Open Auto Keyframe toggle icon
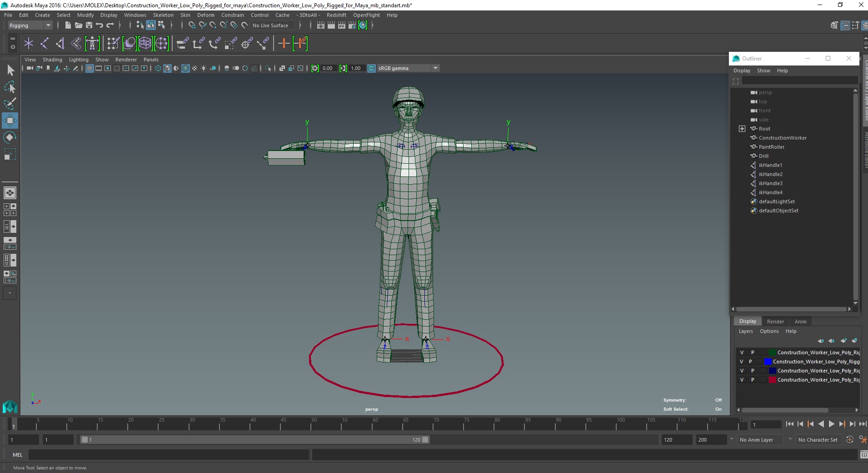Image resolution: width=868 pixels, height=473 pixels. pyautogui.click(x=850, y=439)
